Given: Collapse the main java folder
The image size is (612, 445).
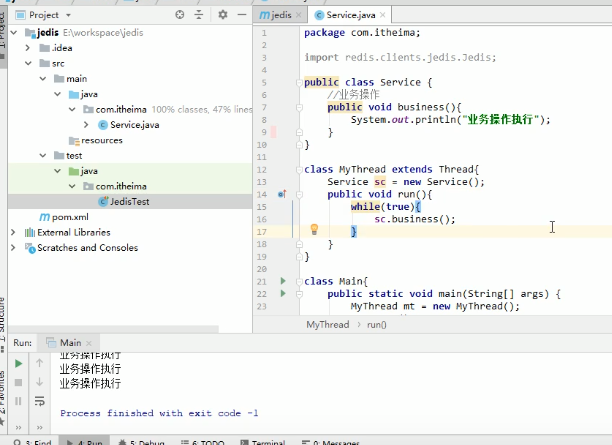Looking at the screenshot, I should coord(57,94).
